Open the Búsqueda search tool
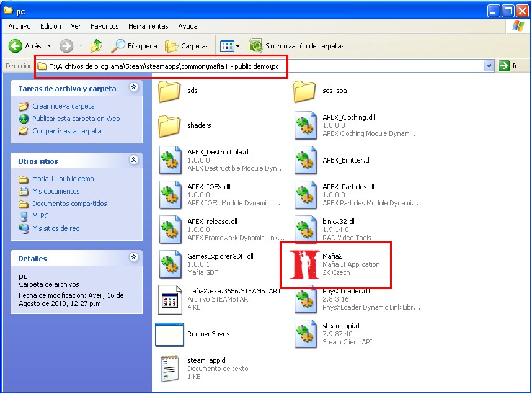This screenshot has height=394, width=532. (x=135, y=46)
